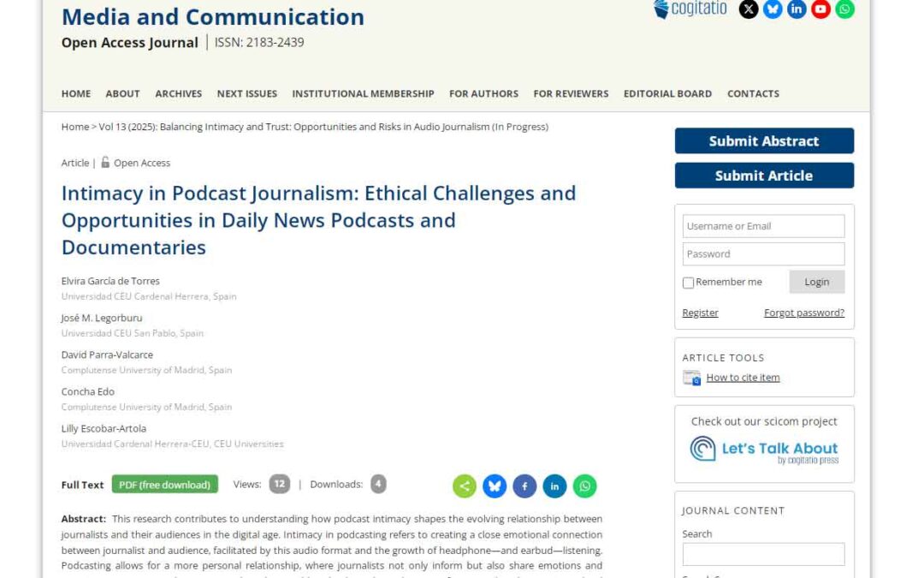The height and width of the screenshot is (578, 924).
Task: Share article on Facebook
Action: click(524, 486)
